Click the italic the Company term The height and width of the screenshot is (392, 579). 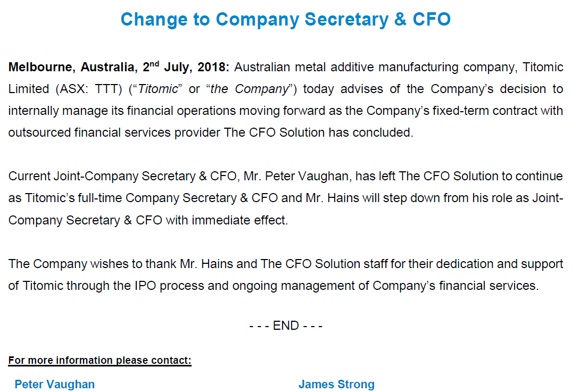[249, 89]
